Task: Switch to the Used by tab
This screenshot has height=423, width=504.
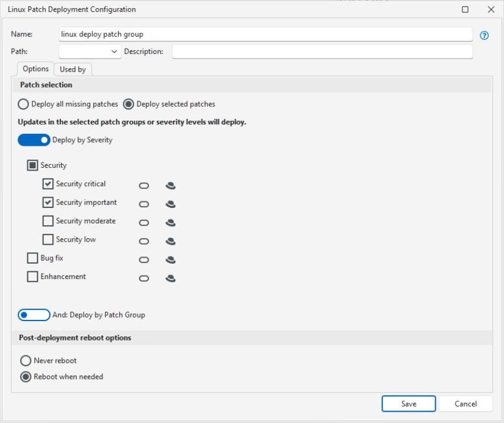Action: [x=73, y=69]
